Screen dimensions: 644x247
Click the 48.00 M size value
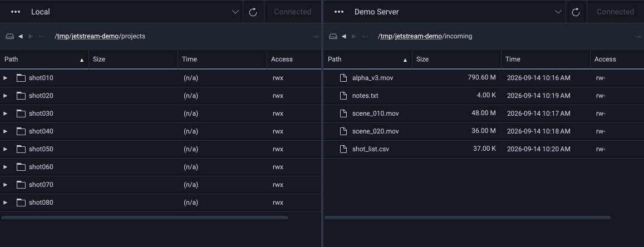coord(483,113)
